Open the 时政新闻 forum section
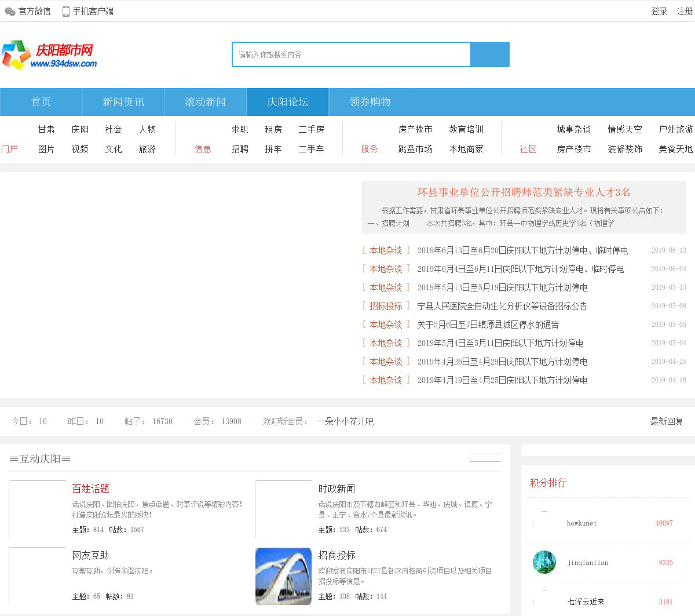The width and height of the screenshot is (695, 616). (x=336, y=489)
